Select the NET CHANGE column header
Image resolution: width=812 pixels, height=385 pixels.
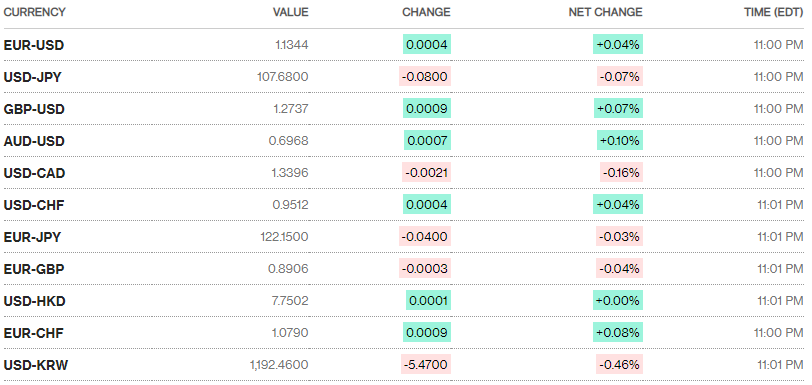[605, 12]
